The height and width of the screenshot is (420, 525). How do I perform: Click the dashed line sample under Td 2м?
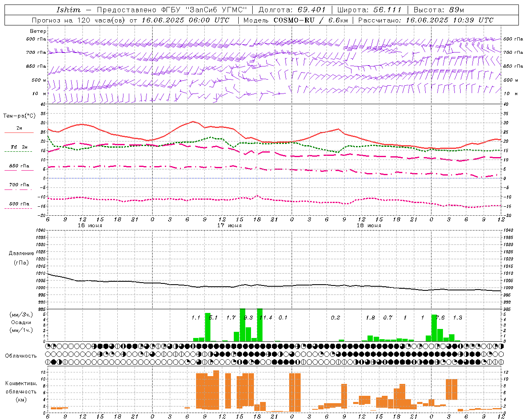(18, 151)
